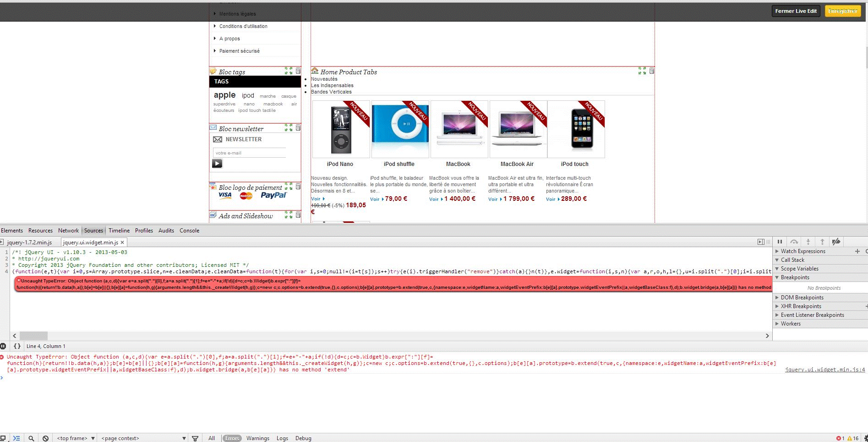Click the Paiement sécurisé link
Viewport: 868px width, 442px height.
239,51
